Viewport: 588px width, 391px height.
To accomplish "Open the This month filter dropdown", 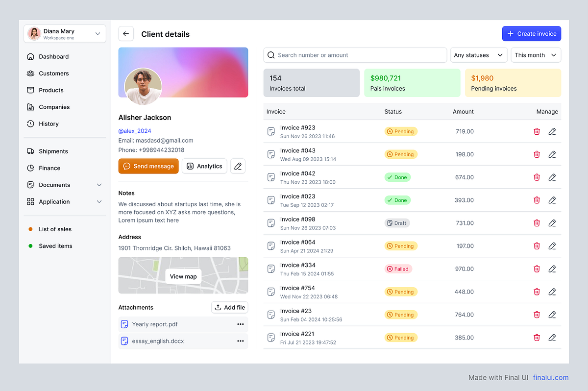I will click(x=536, y=55).
